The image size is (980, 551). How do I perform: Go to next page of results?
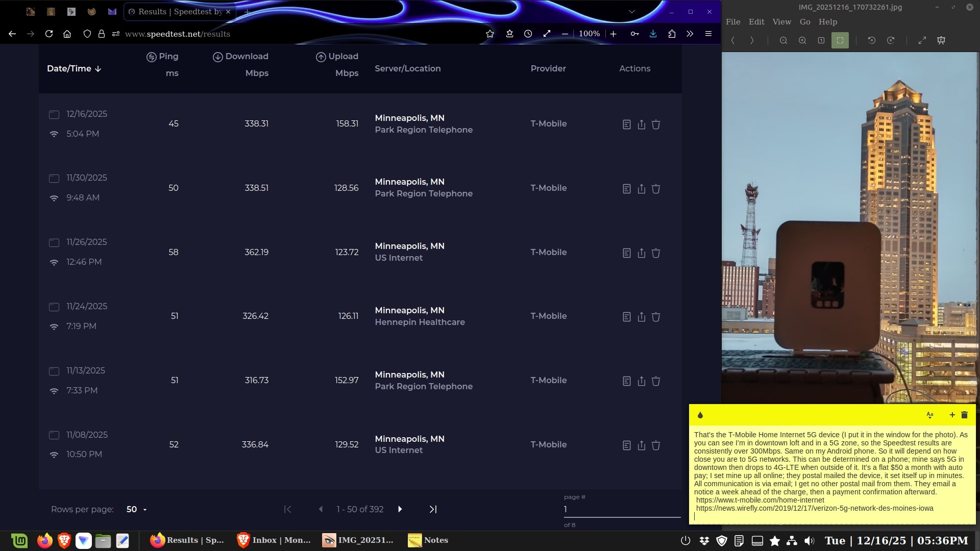click(x=400, y=509)
